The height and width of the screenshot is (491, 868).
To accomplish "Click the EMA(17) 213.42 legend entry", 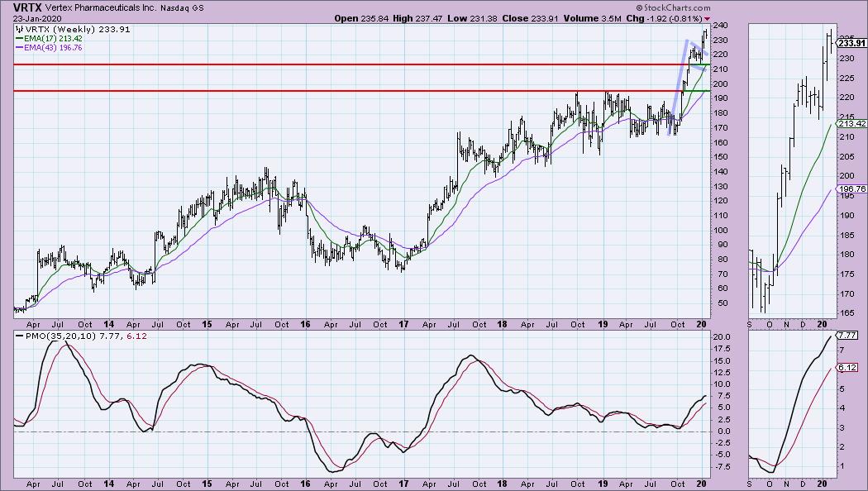I will pos(49,39).
